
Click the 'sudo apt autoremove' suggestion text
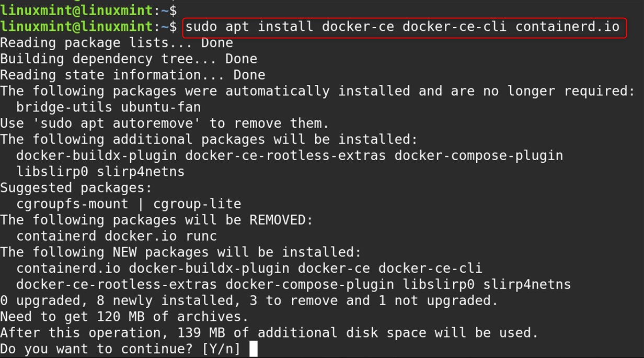(x=117, y=124)
